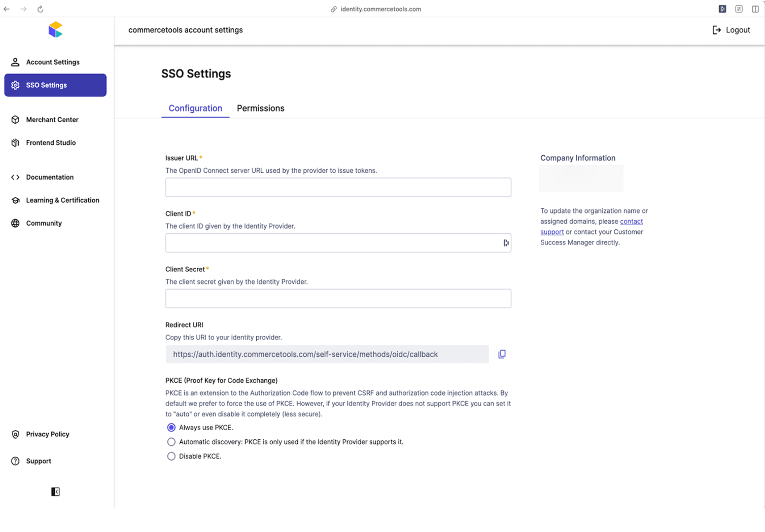Select the Configuration tab

[195, 108]
